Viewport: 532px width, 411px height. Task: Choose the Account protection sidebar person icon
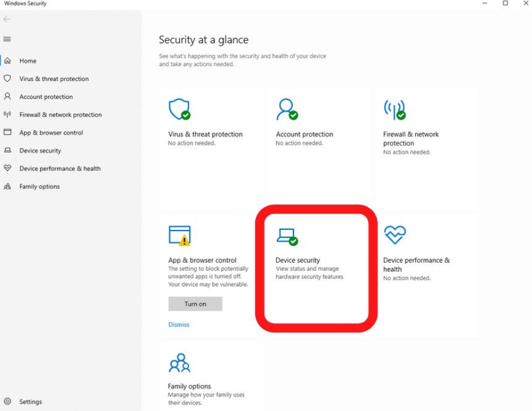[x=7, y=96]
